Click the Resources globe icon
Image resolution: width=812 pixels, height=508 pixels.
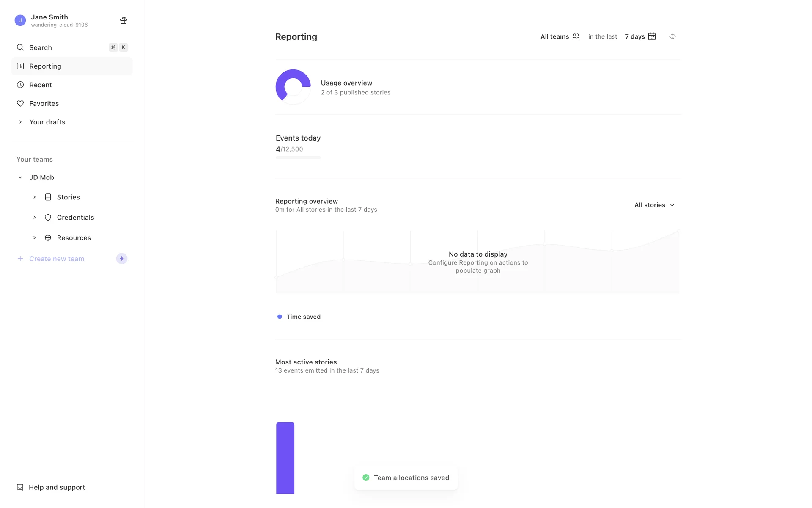[x=48, y=238]
